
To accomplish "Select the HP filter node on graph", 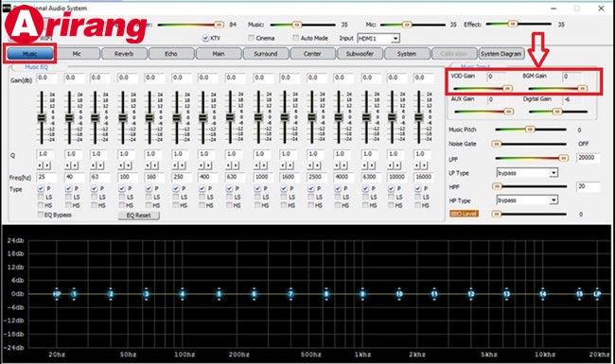I will coord(57,294).
